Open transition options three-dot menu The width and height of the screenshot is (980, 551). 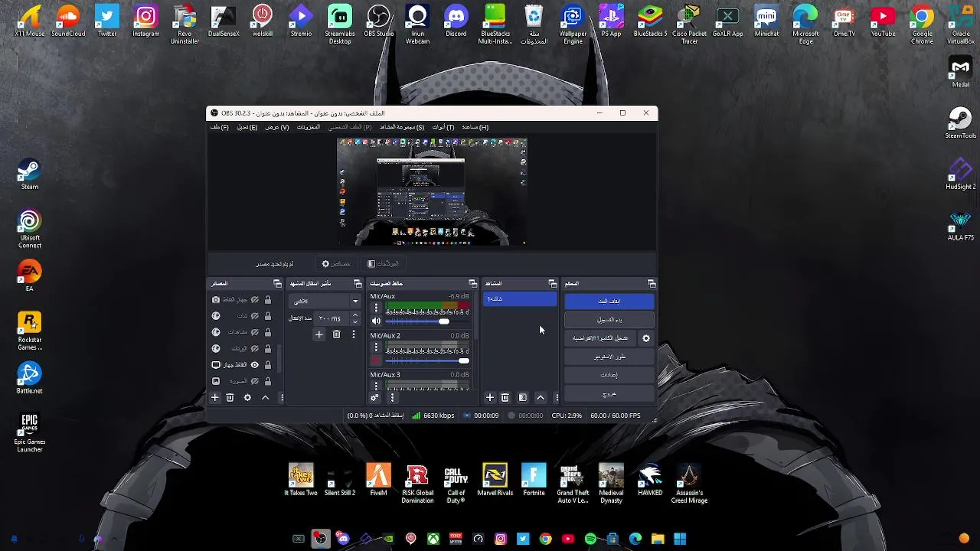click(x=353, y=334)
